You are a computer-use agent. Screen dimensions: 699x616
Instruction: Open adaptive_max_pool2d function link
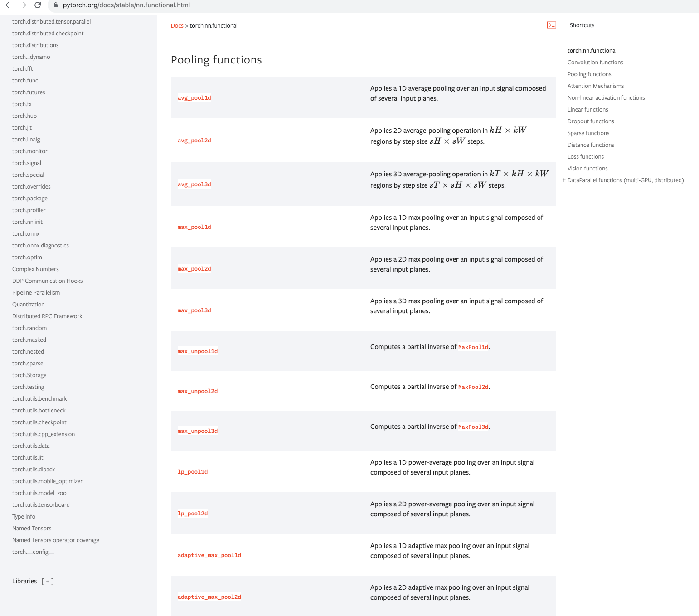coord(209,597)
